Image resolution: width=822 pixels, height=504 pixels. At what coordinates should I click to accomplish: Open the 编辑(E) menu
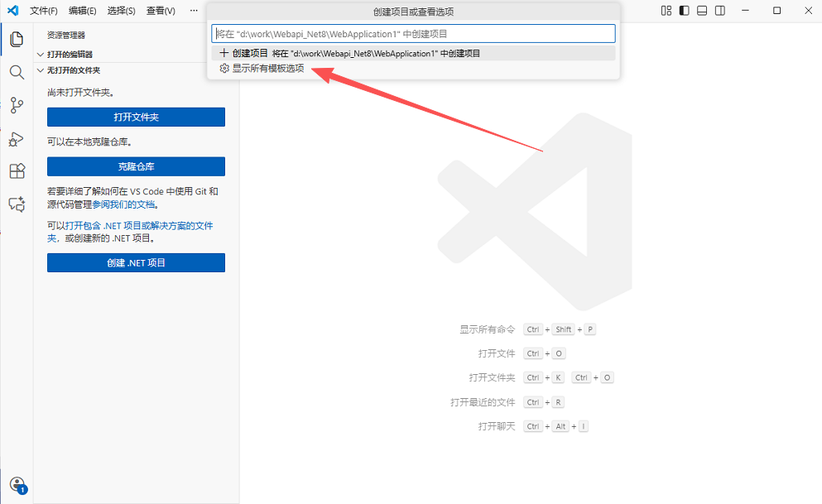[x=82, y=11]
